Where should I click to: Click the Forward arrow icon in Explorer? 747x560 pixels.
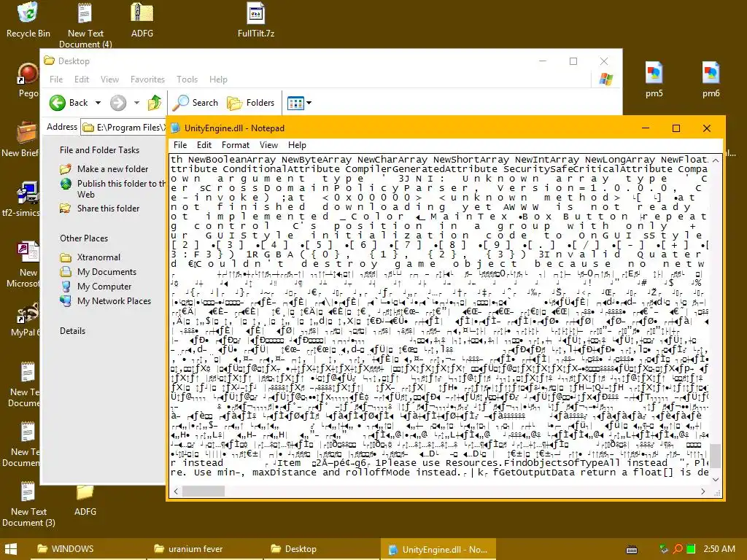pyautogui.click(x=118, y=102)
